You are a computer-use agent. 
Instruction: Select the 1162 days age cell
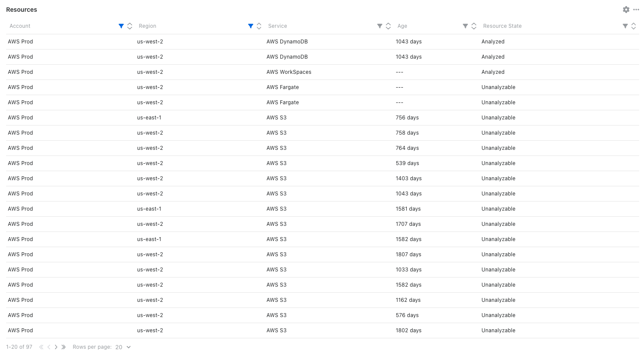pyautogui.click(x=408, y=300)
